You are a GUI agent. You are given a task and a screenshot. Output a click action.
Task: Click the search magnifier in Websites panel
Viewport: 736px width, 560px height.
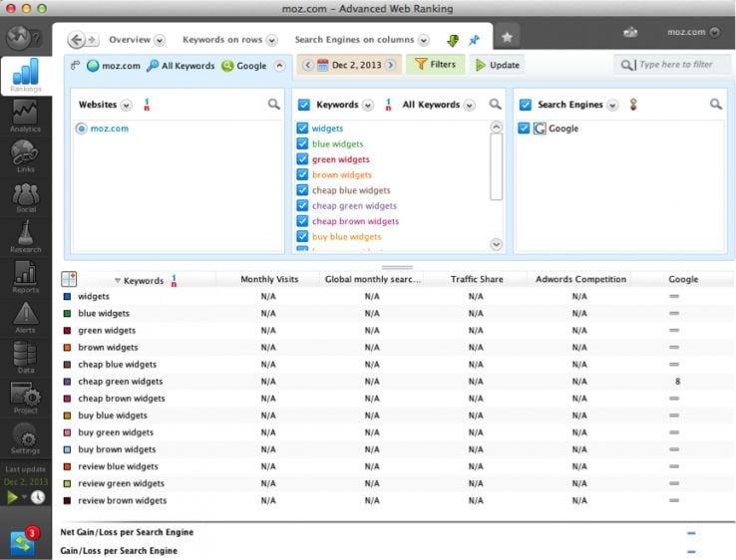pos(273,105)
